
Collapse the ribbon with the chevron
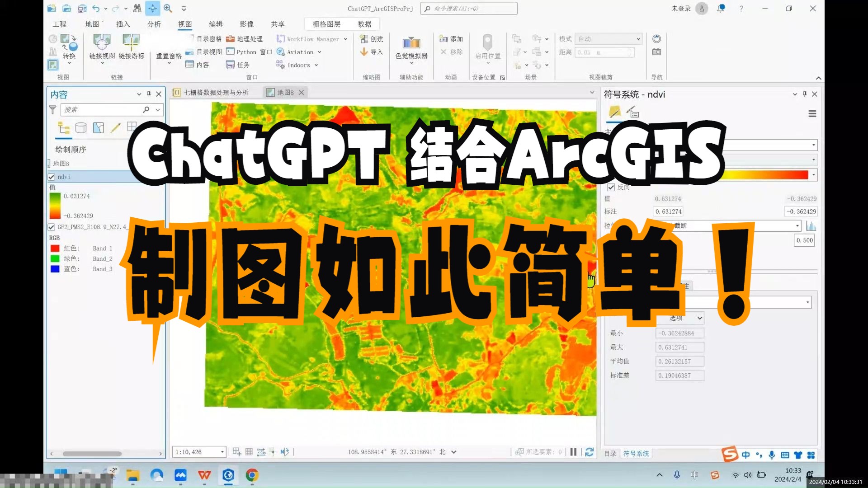tap(818, 78)
